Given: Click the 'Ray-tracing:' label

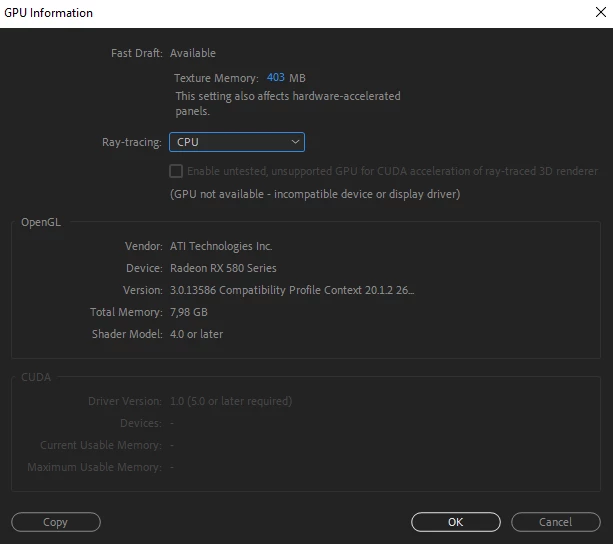Looking at the screenshot, I should 132,142.
